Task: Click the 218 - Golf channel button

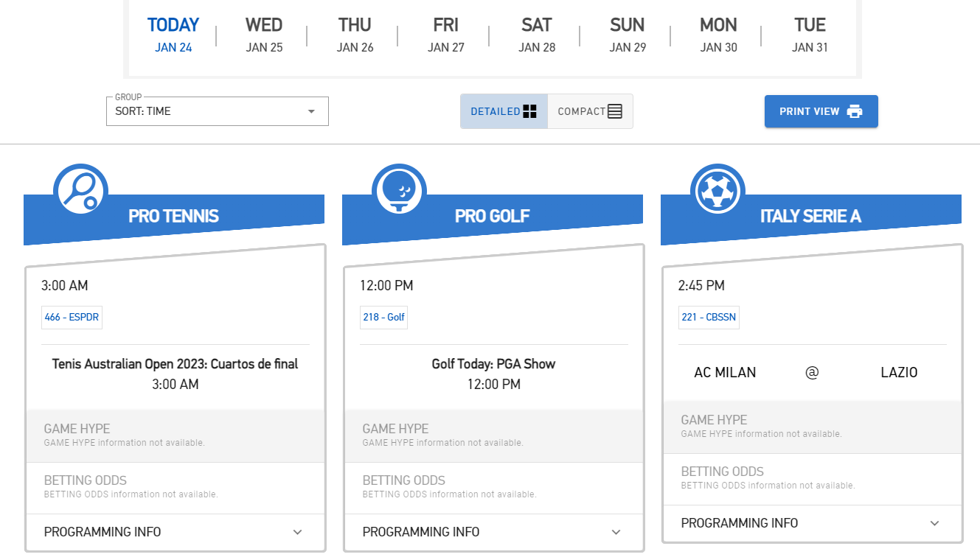Action: pos(383,318)
